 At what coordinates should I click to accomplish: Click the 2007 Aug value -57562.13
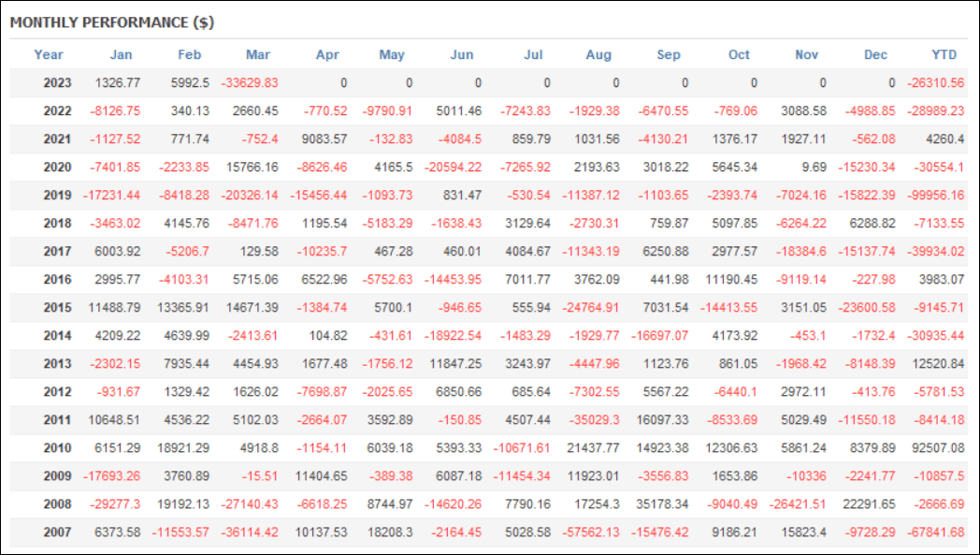click(591, 533)
